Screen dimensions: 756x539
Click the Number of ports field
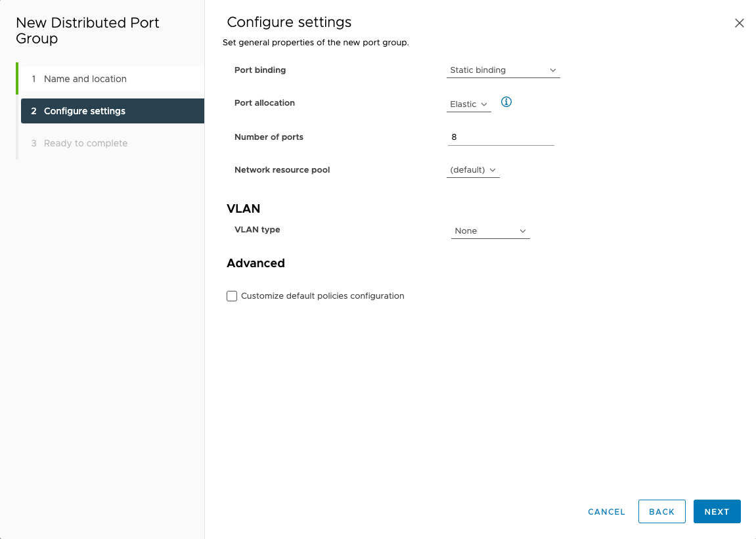(500, 137)
